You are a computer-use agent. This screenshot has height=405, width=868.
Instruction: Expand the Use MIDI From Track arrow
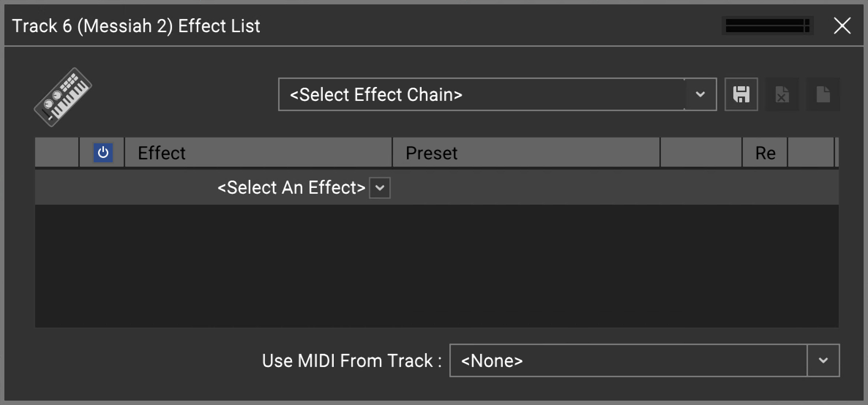(823, 360)
